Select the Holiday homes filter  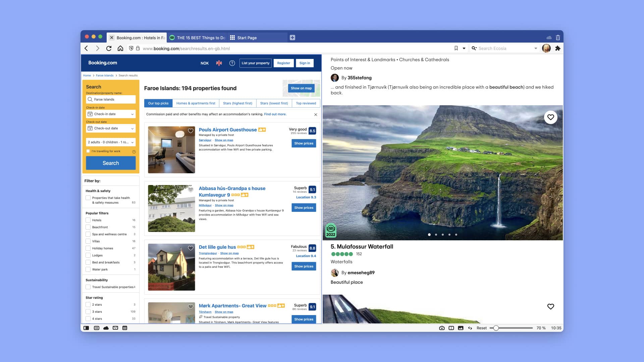pos(88,248)
